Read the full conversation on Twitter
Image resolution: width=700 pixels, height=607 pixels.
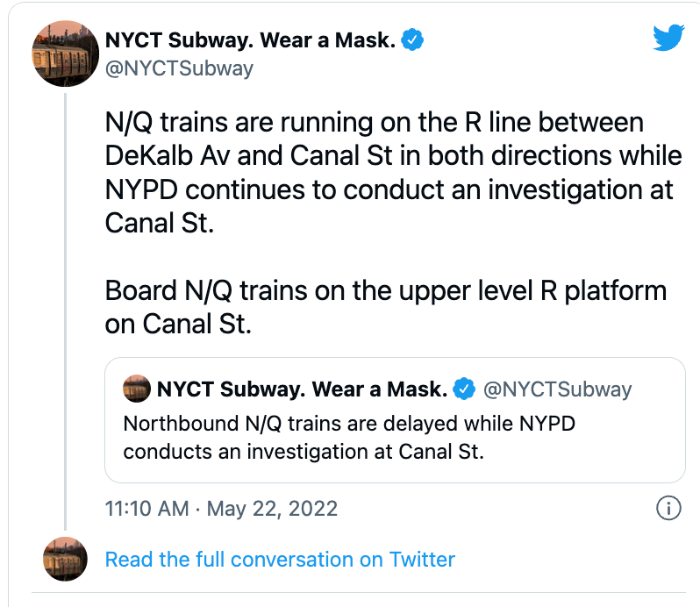tap(280, 560)
